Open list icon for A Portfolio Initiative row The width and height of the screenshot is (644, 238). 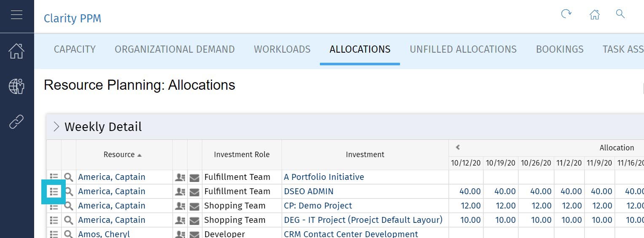54,177
